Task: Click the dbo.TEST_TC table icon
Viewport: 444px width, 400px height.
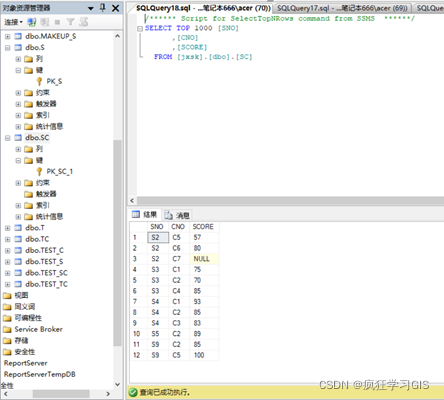Action: pos(18,284)
